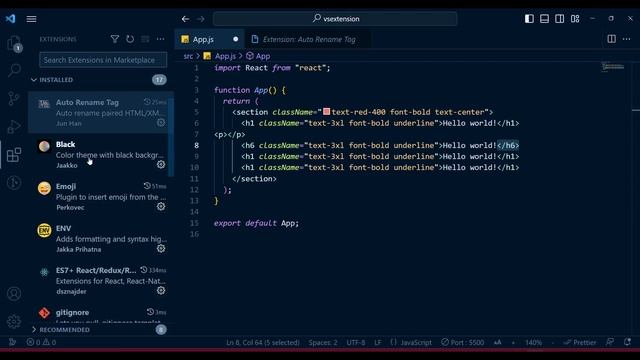Screen dimensions: 640x360
Task: Open Extensions panel more actions
Action: tap(160, 39)
